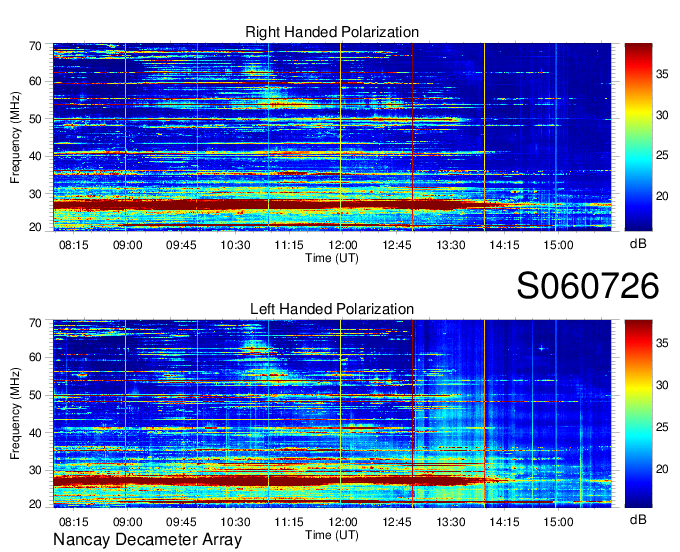The width and height of the screenshot is (680, 552).
Task: Click the 30 label on Right Handed colorbar
Action: [662, 115]
